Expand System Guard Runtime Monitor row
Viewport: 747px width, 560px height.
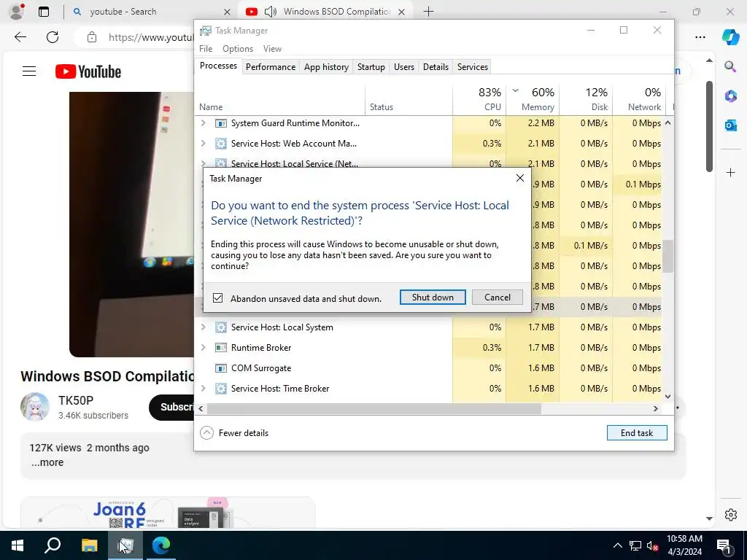pos(204,122)
